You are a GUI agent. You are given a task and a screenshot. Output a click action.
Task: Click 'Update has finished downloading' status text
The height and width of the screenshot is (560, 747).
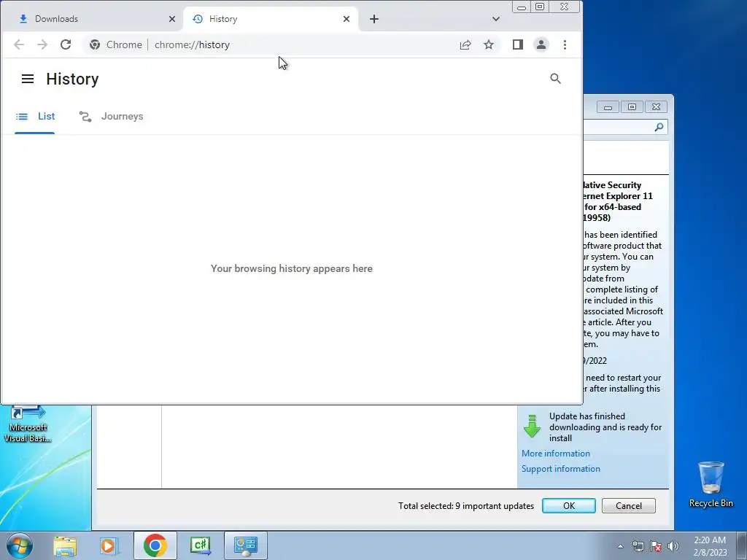coord(605,427)
